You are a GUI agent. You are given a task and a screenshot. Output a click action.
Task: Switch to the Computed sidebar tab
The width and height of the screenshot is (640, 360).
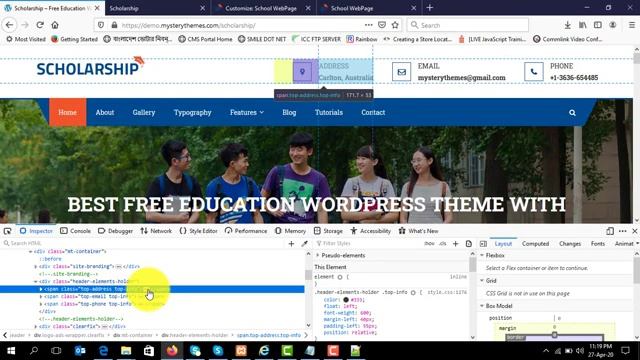point(535,244)
